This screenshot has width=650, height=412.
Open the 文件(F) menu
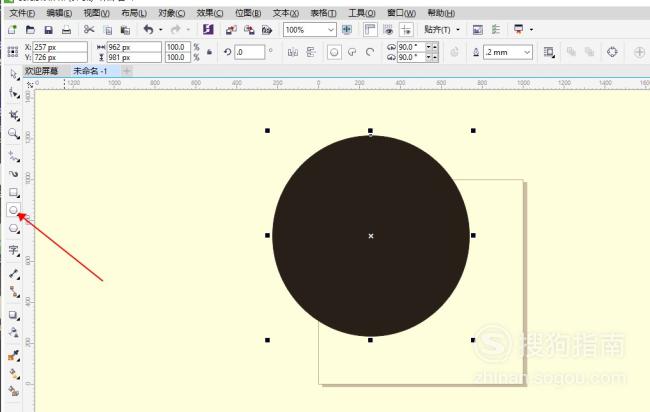[x=22, y=13]
